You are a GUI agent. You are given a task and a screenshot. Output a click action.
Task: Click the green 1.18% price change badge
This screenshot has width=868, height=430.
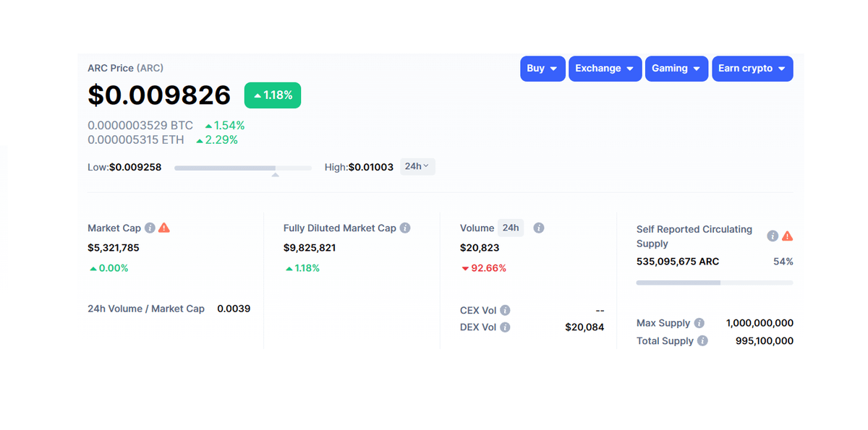[273, 95]
